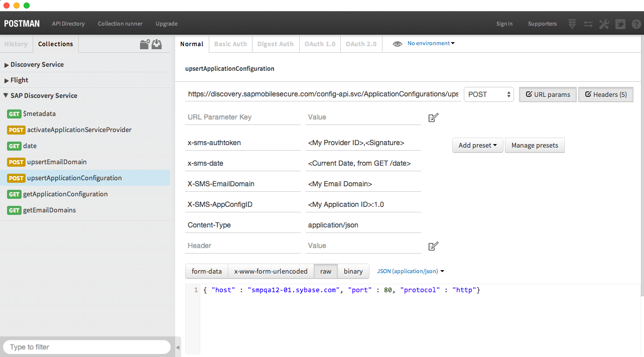The image size is (644, 357).
Task: Toggle the Headers (5) button
Action: pos(606,94)
